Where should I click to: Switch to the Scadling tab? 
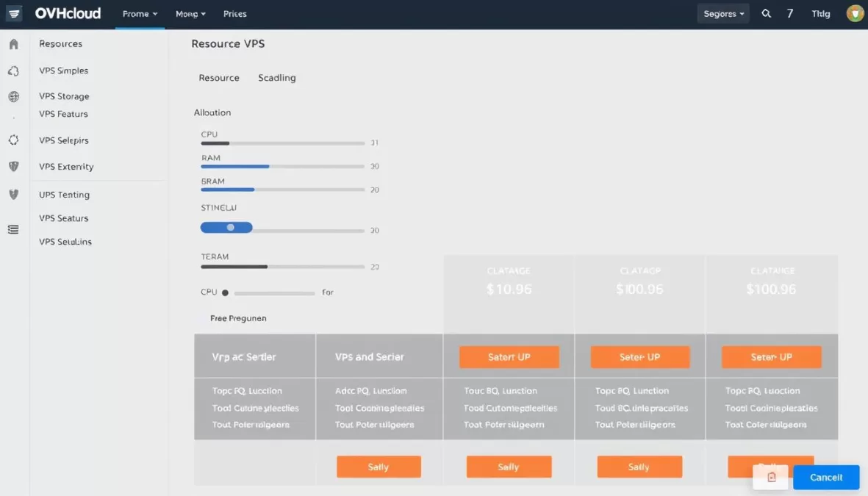(x=277, y=78)
